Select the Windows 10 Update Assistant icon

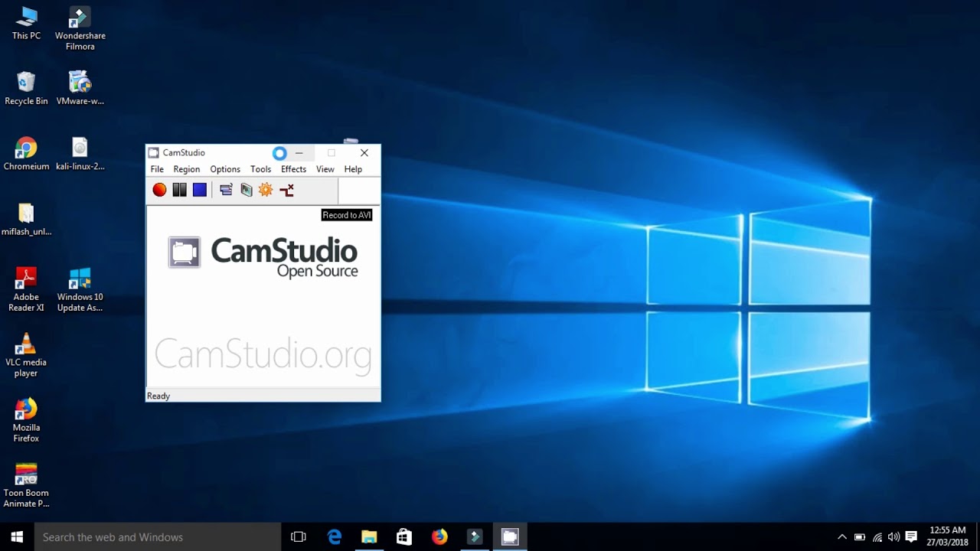tap(80, 290)
